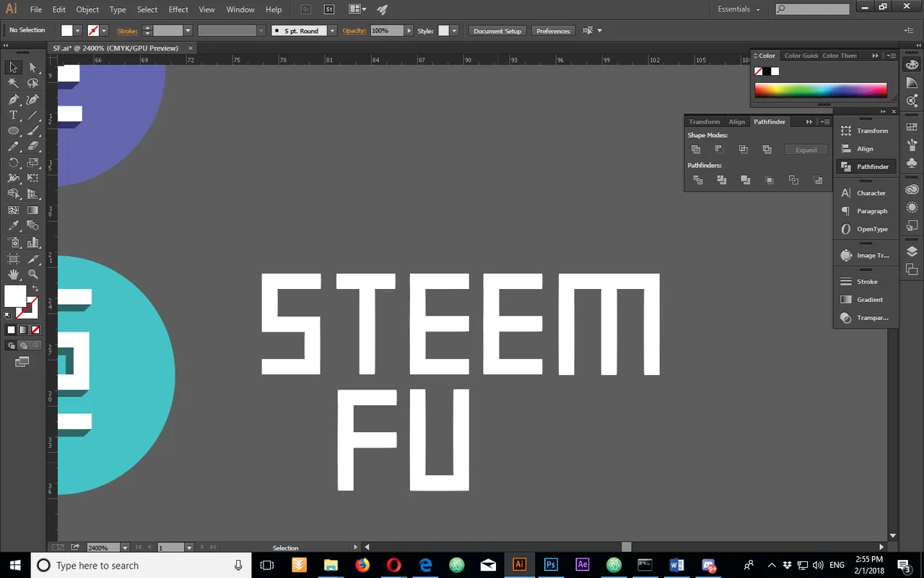Open the stroke weight dropdown

(x=188, y=31)
